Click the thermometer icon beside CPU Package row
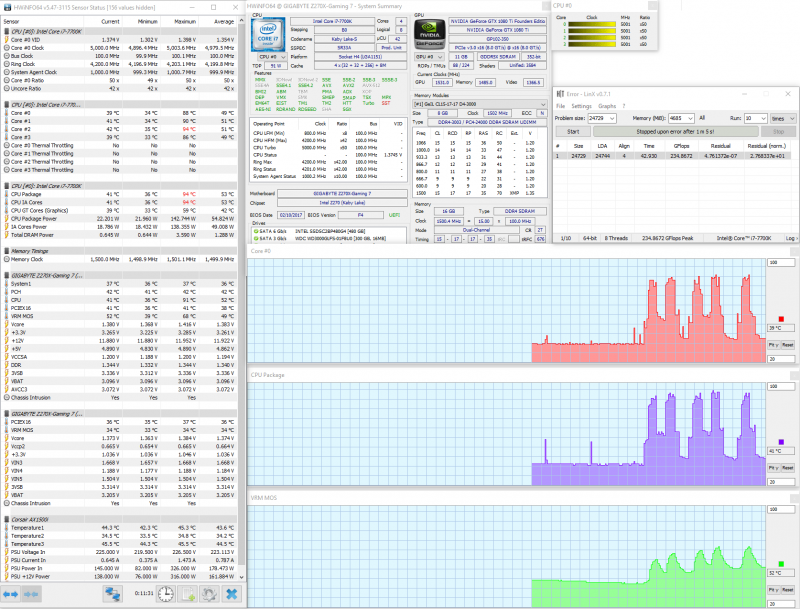 pyautogui.click(x=7, y=194)
